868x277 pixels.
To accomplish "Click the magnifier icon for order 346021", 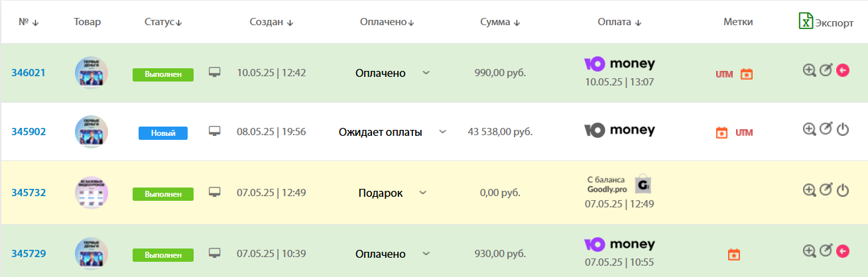I will pyautogui.click(x=809, y=70).
